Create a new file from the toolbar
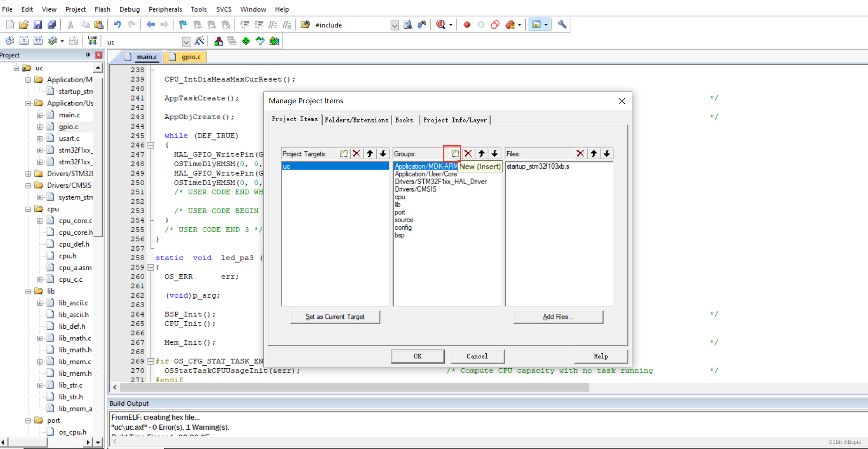The image size is (868, 449). point(10,24)
